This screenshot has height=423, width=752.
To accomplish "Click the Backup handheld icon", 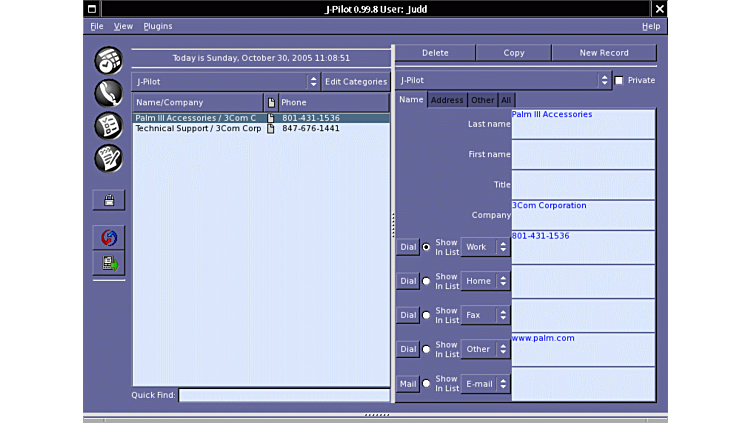I will coord(108,263).
